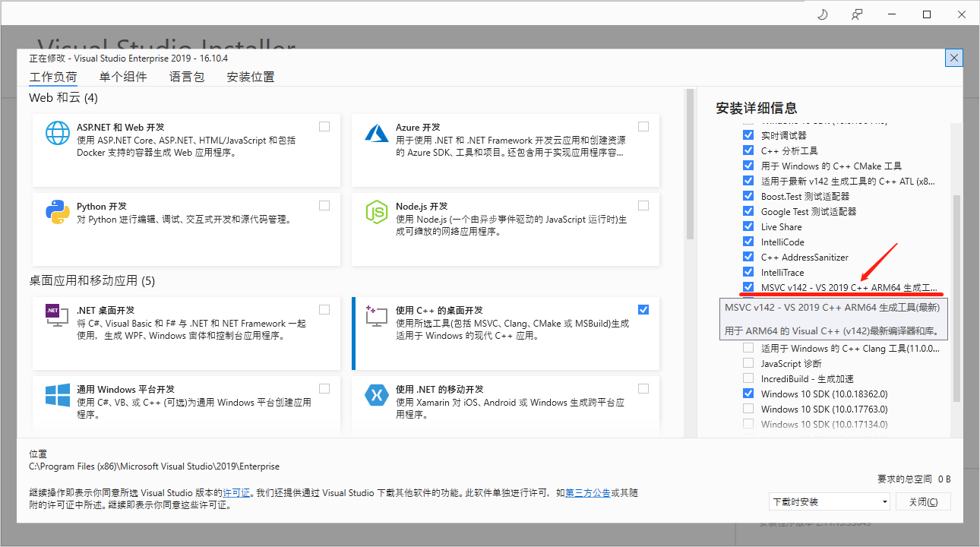Screen dimensions: 980x547
Task: Click the Python development workload icon
Action: point(58,213)
